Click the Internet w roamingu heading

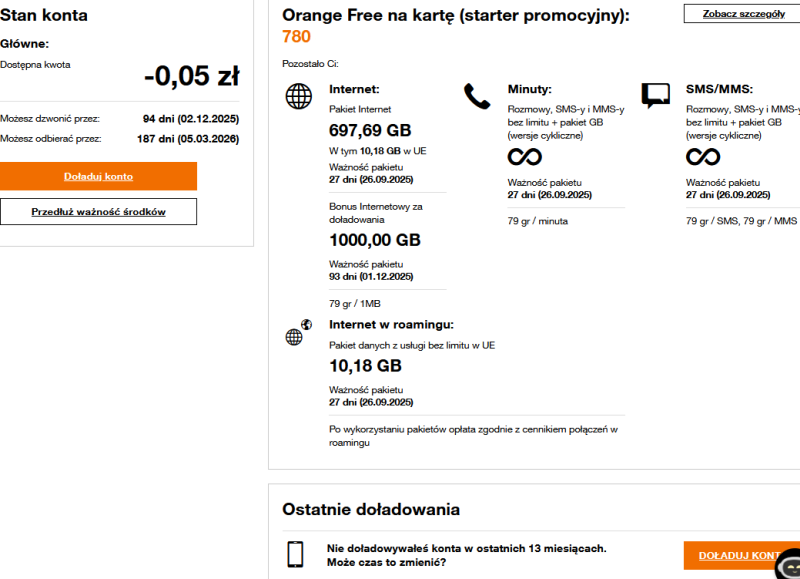[x=391, y=324]
